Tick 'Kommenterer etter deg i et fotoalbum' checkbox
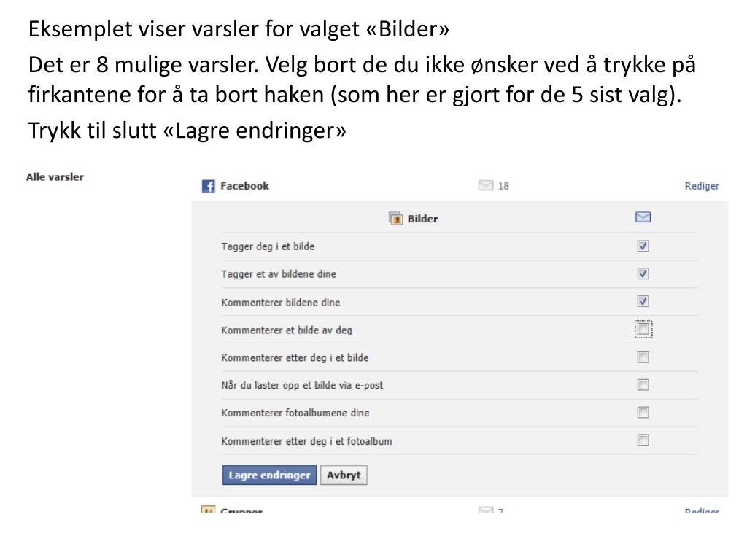The height and width of the screenshot is (560, 747). pos(643,440)
